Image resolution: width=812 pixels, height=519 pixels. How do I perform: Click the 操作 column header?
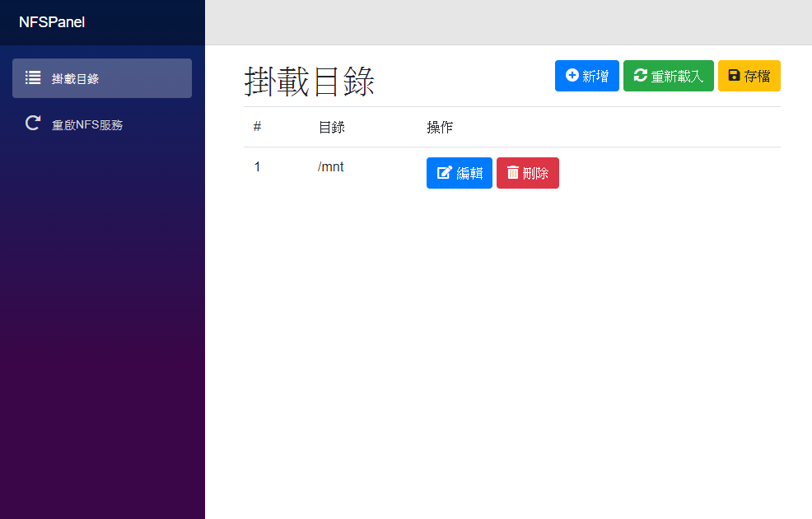(440, 127)
